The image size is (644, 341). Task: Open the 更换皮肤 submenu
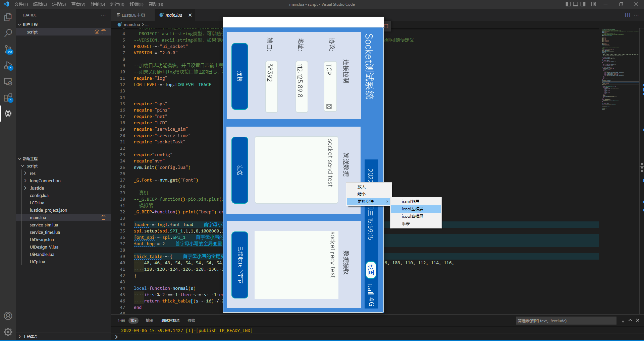point(369,202)
